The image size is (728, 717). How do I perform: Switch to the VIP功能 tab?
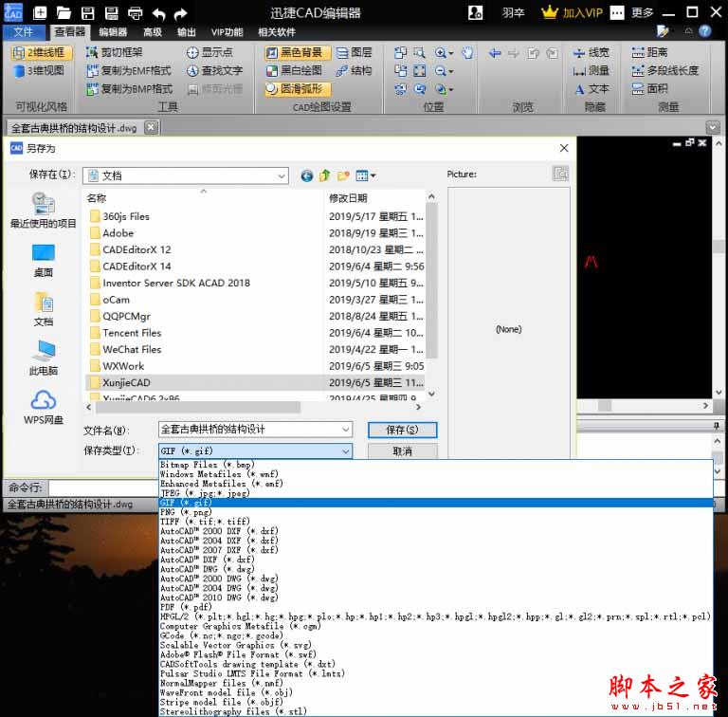point(227,32)
